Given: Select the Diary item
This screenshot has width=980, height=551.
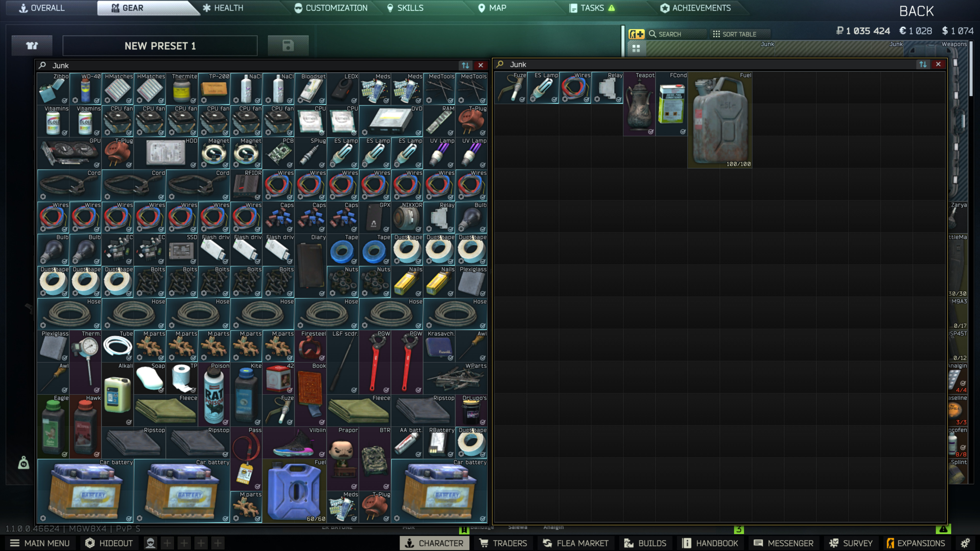Looking at the screenshot, I should (311, 265).
